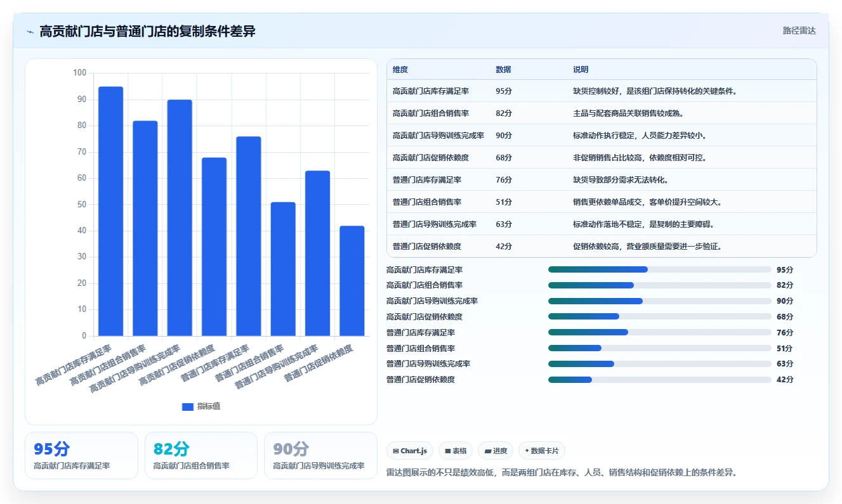Click the 51分 progress bar for 普通门店组合销售率
The width and height of the screenshot is (842, 504).
[x=660, y=348]
